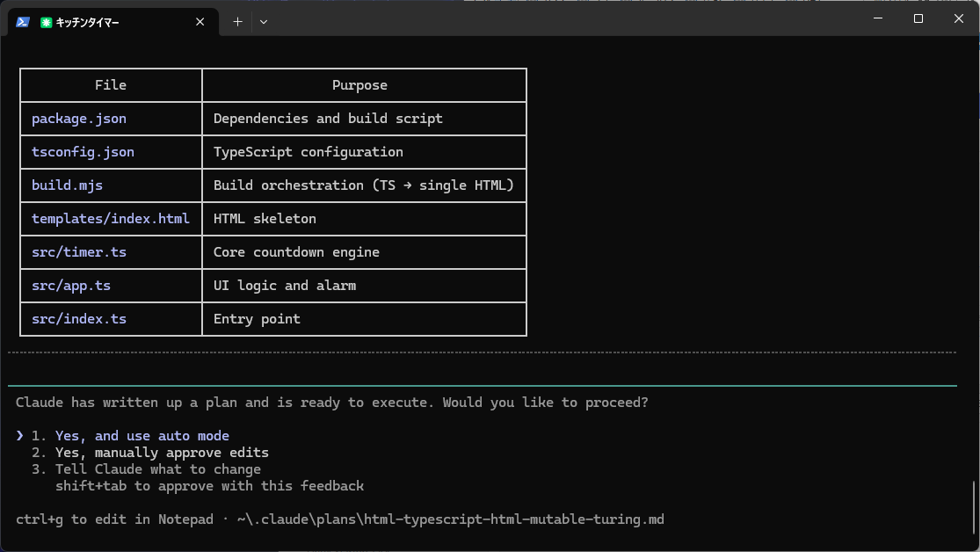Expand the new-tab profile dropdown
Viewport: 980px width, 552px height.
click(x=264, y=22)
